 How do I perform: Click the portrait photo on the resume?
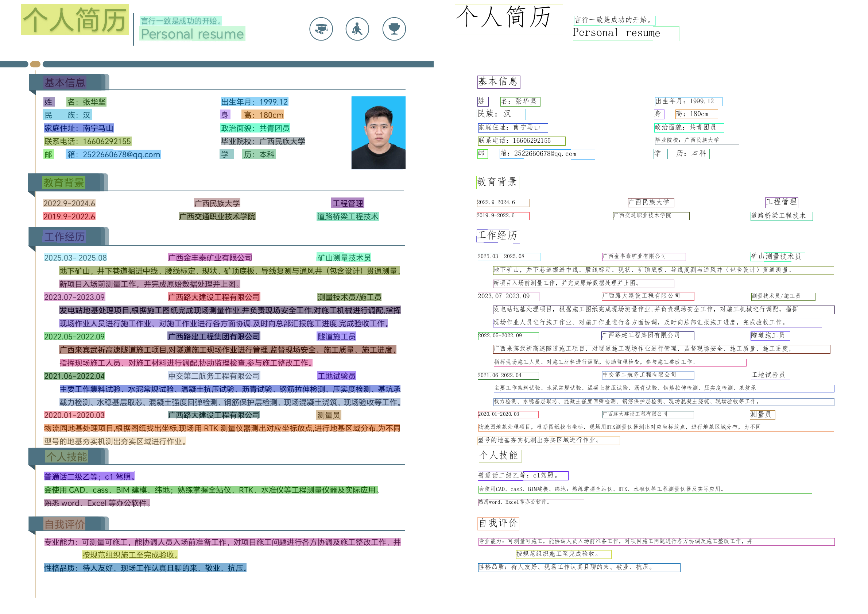click(x=378, y=133)
